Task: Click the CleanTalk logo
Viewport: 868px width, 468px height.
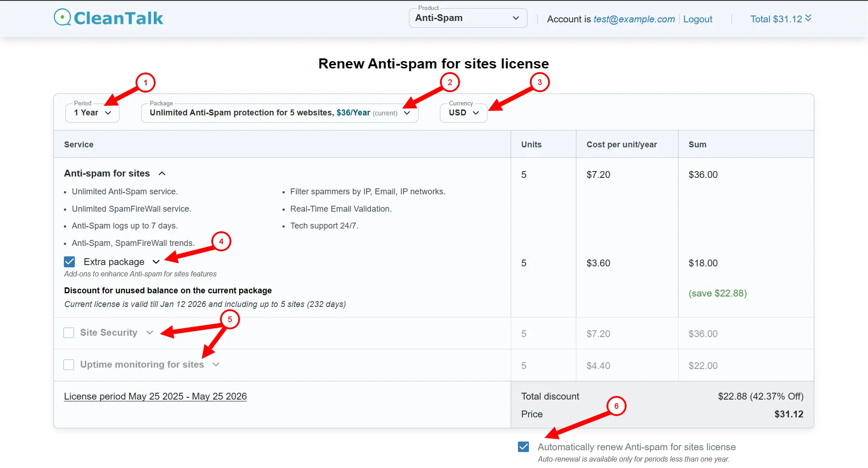Action: point(108,18)
